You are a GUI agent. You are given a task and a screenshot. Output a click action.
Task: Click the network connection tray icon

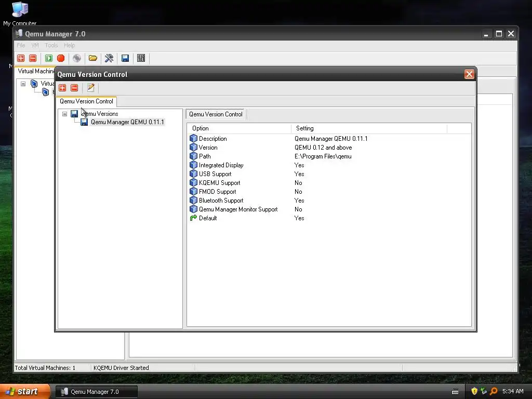pyautogui.click(x=484, y=391)
